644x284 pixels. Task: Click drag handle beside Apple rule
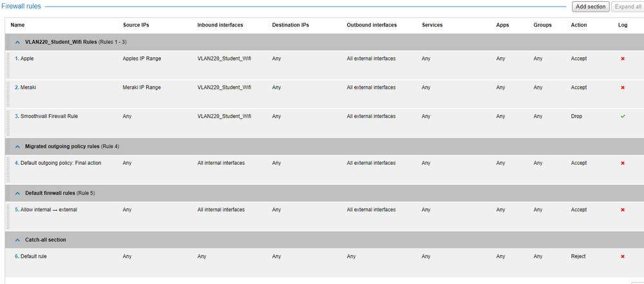point(8,64)
